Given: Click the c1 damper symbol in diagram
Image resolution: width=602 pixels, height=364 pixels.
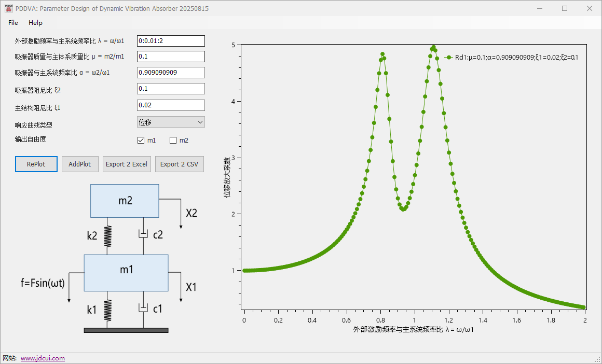Looking at the screenshot, I should (x=144, y=309).
